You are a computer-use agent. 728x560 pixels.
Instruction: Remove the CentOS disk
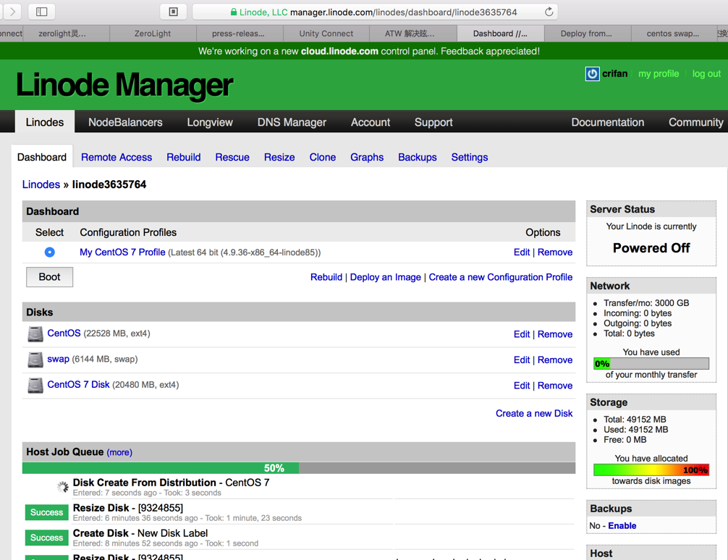tap(555, 334)
